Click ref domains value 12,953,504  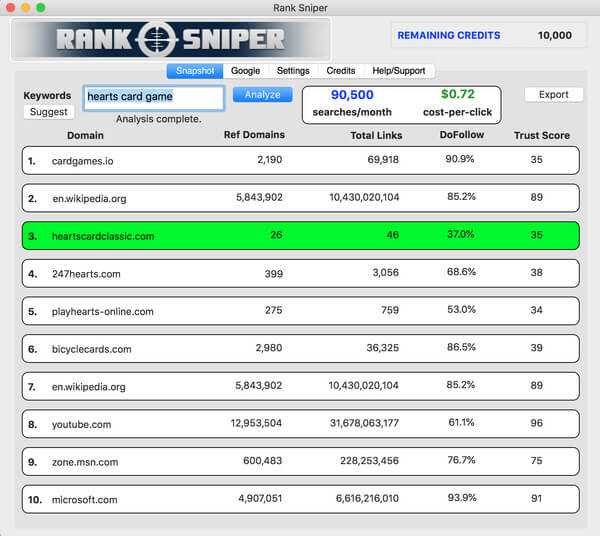tap(256, 423)
